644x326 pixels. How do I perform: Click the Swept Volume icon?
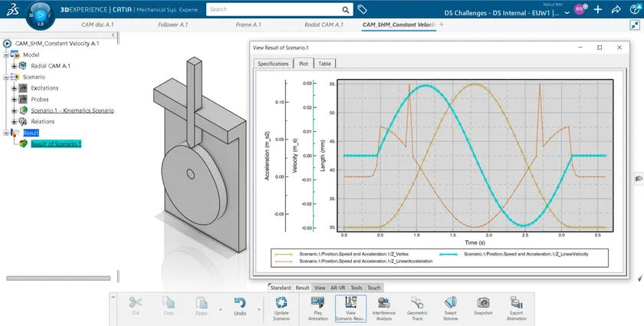(450, 304)
